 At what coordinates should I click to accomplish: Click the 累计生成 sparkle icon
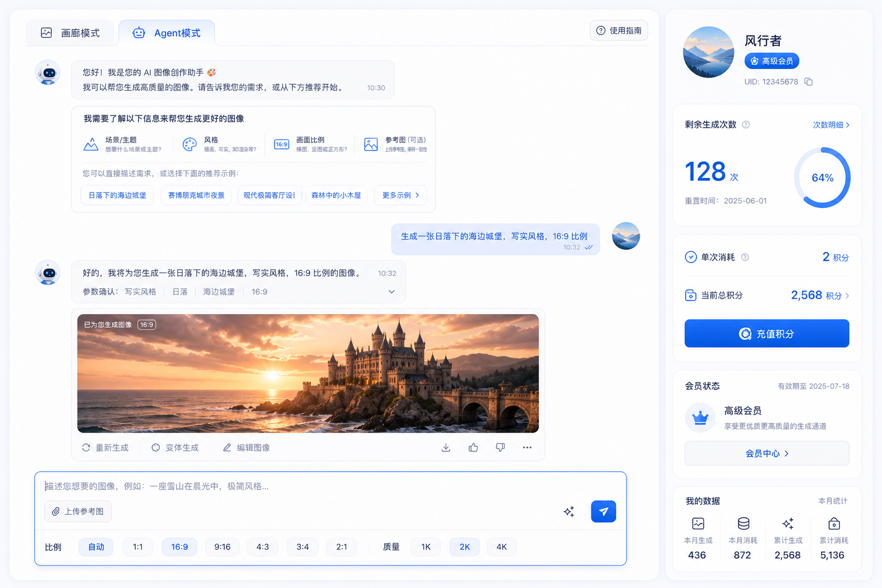788,524
